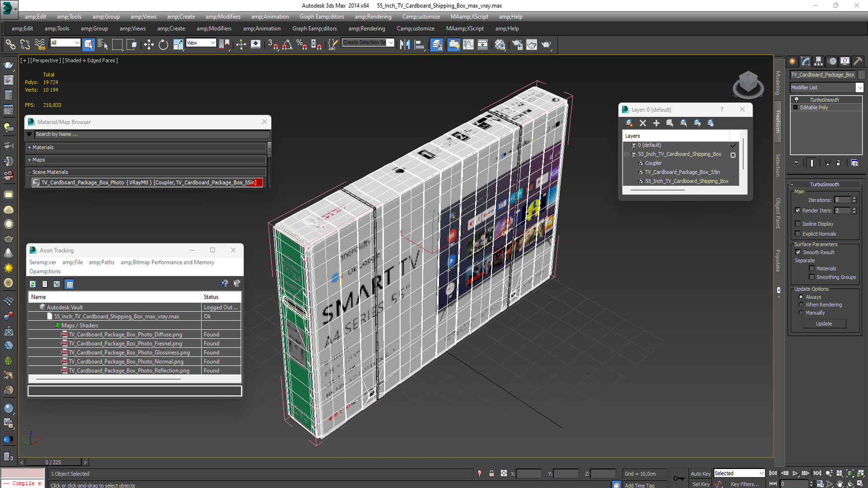The width and height of the screenshot is (868, 488).
Task: Toggle the 3D Snaps tool
Action: click(273, 44)
